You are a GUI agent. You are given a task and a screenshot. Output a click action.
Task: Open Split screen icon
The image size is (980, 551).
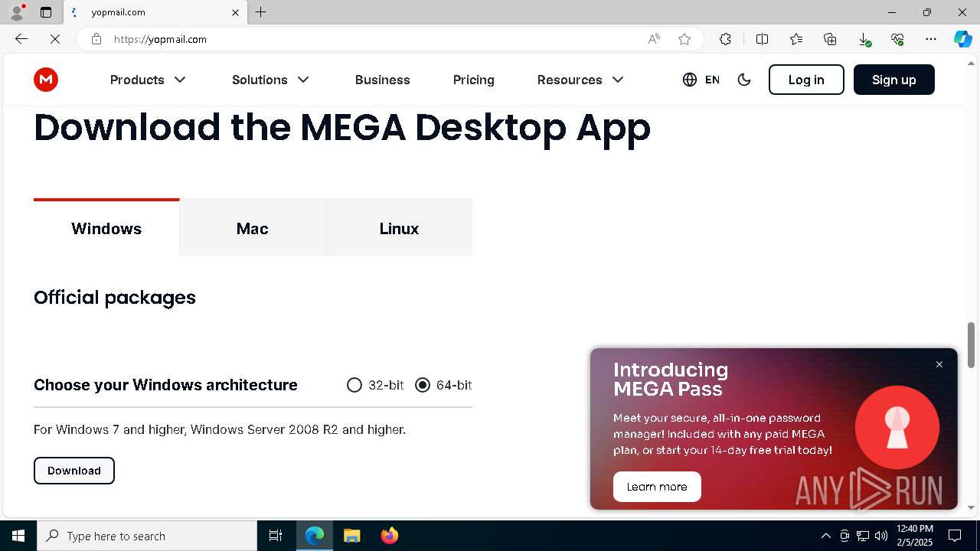[762, 39]
